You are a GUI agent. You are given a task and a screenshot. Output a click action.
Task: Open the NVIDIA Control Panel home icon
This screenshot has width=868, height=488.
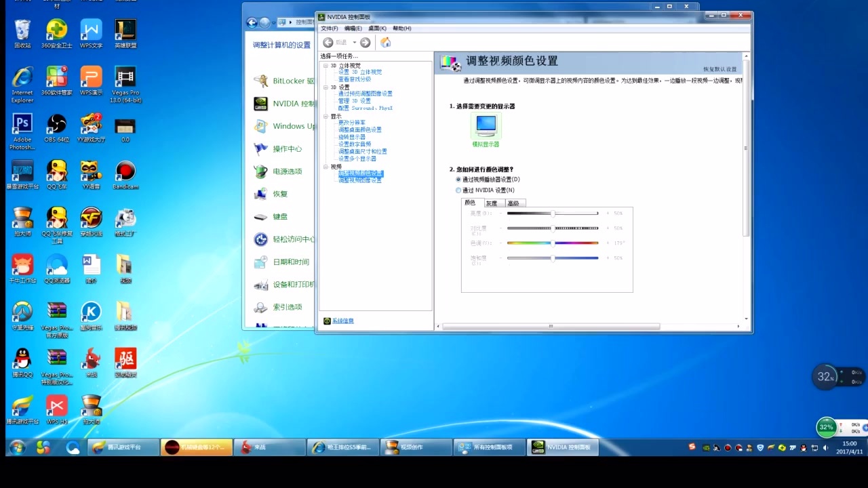(x=386, y=43)
